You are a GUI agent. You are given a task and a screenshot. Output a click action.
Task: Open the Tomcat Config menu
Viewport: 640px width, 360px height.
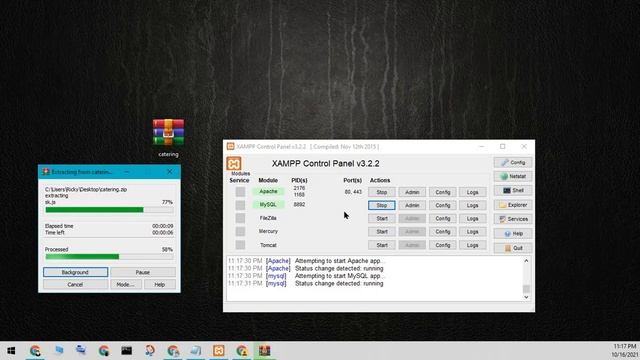tap(442, 245)
